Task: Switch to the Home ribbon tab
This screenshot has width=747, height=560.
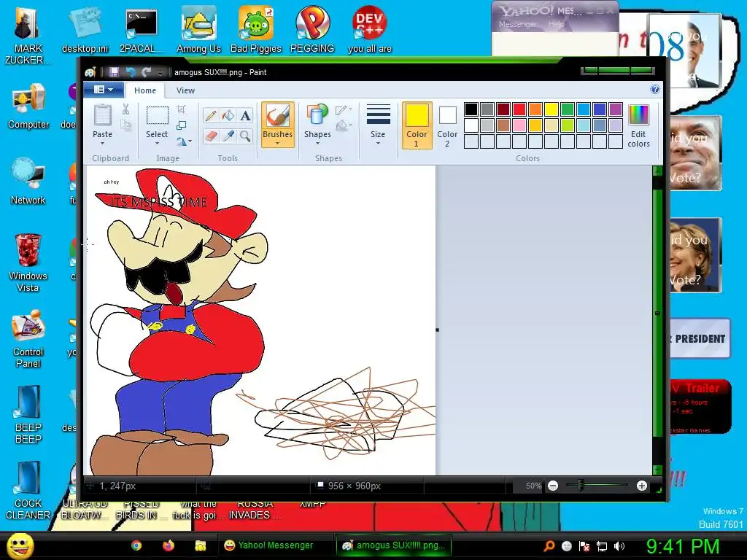Action: coord(145,90)
